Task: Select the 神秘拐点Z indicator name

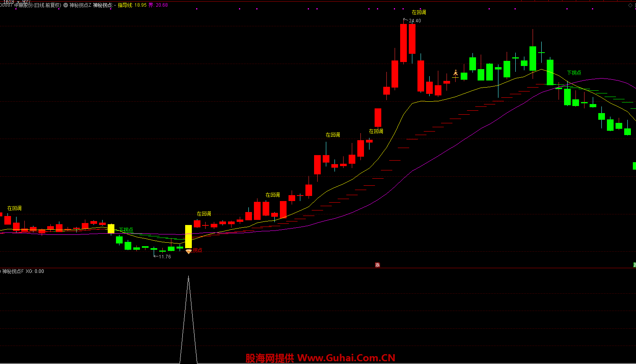Action: click(80, 5)
